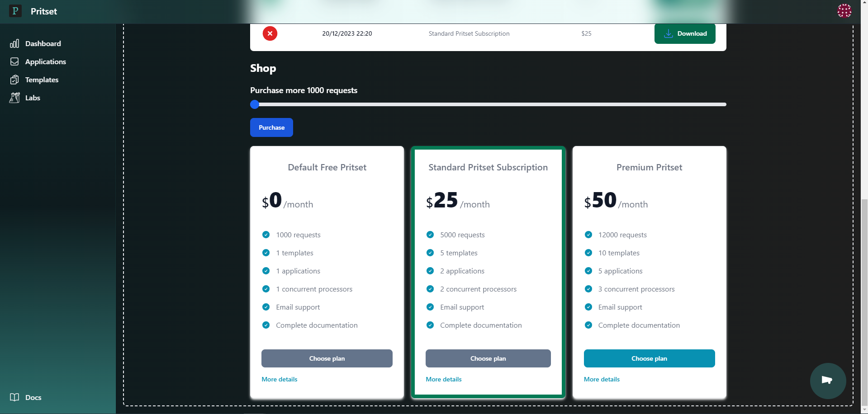This screenshot has width=868, height=414.
Task: Go to Labs in the sidebar
Action: pyautogui.click(x=33, y=98)
